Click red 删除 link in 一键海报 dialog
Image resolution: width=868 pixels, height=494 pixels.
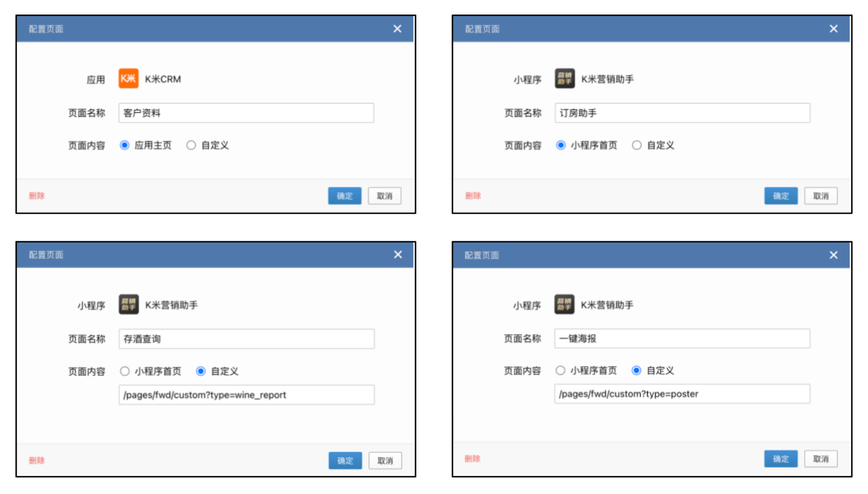[472, 459]
